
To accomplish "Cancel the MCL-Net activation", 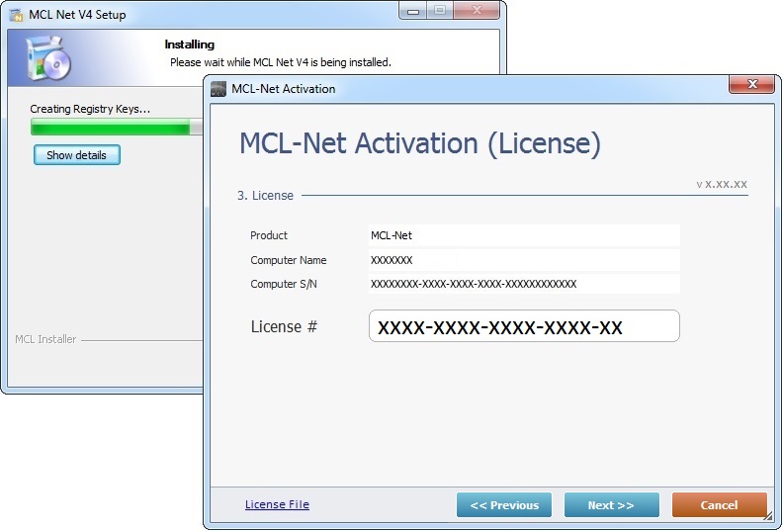I will tap(719, 505).
